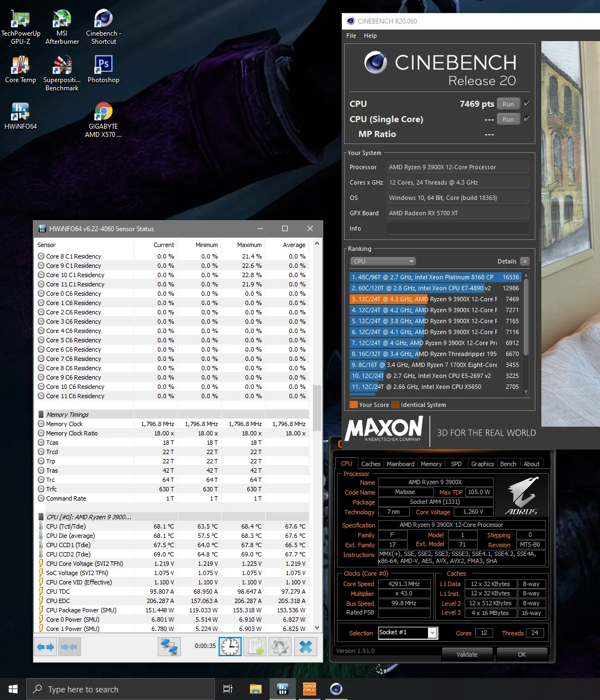
Task: Click HWiNFO collapse columns arrows icon
Action: [x=69, y=647]
